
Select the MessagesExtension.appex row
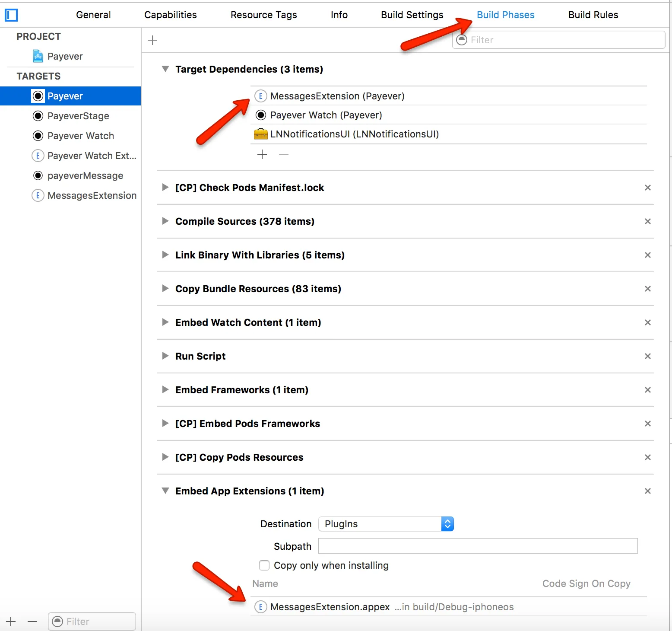point(449,607)
